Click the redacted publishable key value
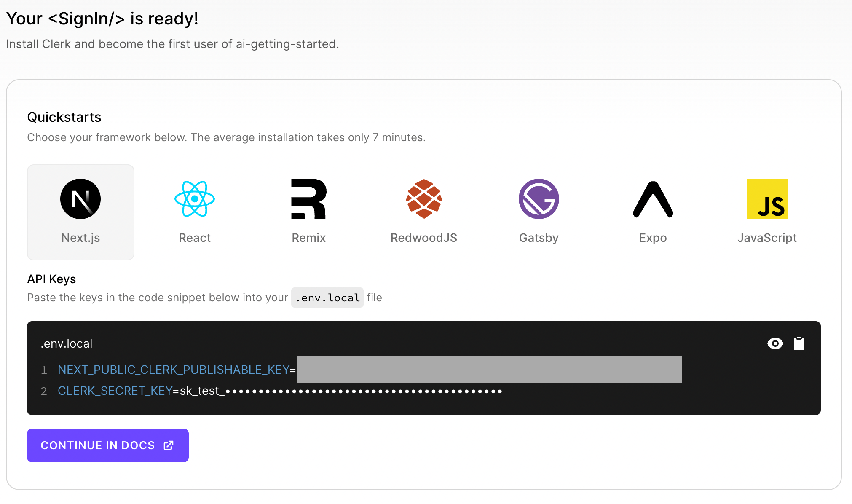The image size is (852, 504). pos(489,370)
